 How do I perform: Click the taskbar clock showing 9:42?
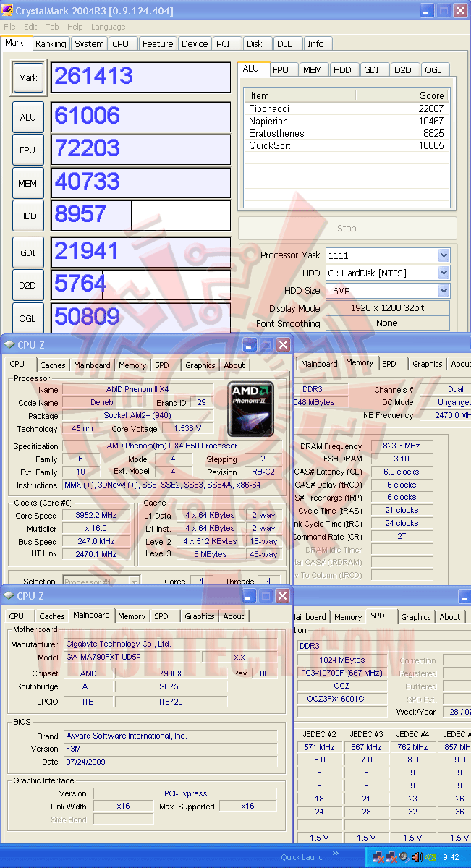[451, 857]
